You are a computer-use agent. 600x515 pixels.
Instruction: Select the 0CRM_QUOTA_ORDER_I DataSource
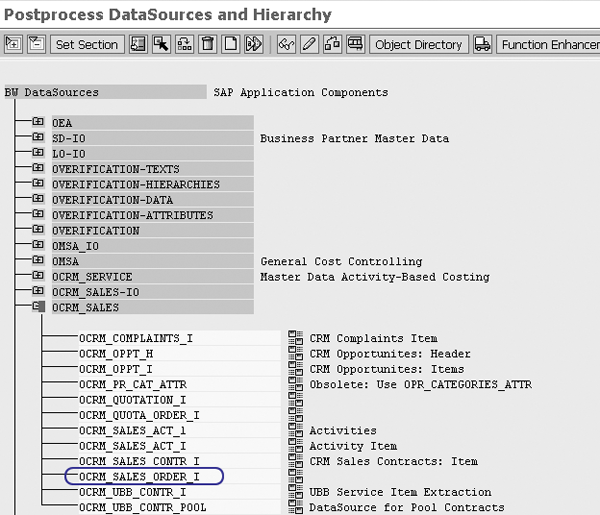[x=179, y=415]
